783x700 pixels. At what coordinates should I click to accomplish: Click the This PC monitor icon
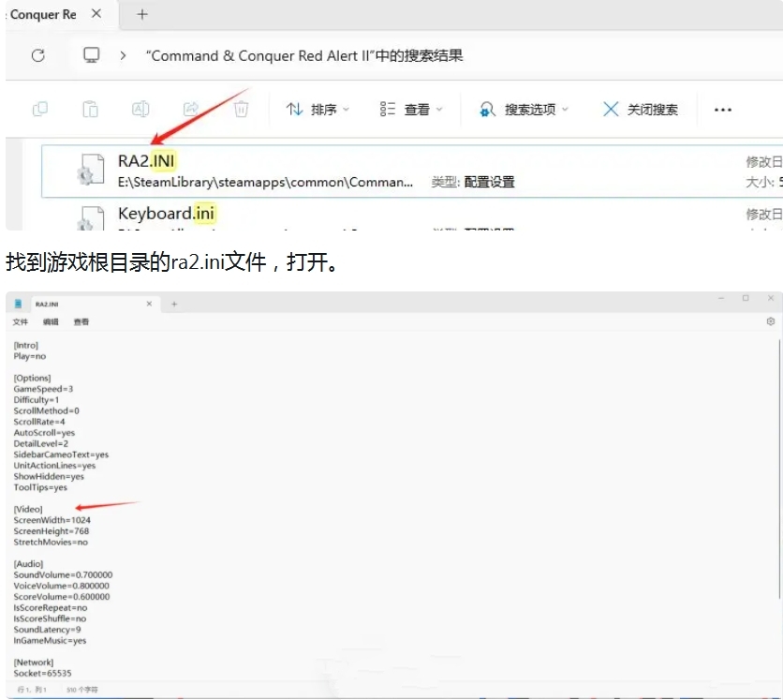pyautogui.click(x=92, y=55)
